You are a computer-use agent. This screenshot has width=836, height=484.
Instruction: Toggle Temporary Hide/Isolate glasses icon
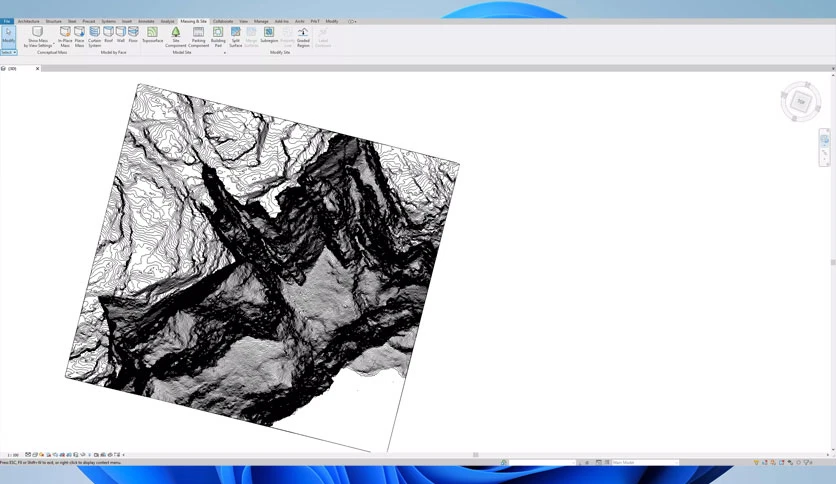coord(83,455)
